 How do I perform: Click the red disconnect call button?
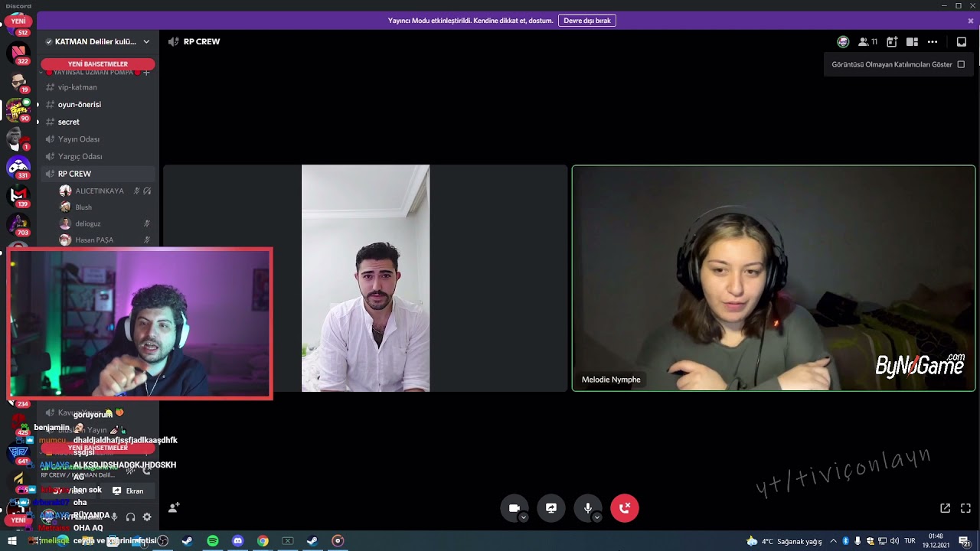[x=625, y=508]
